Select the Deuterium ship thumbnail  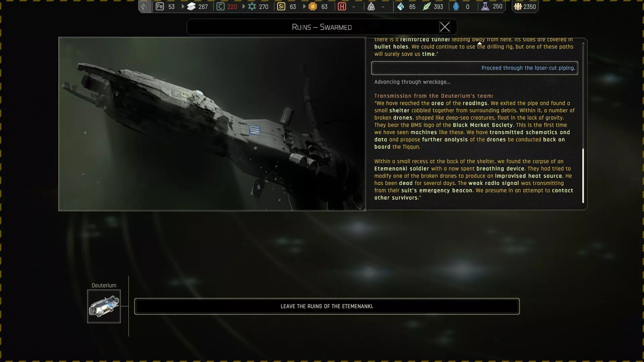coord(104,306)
